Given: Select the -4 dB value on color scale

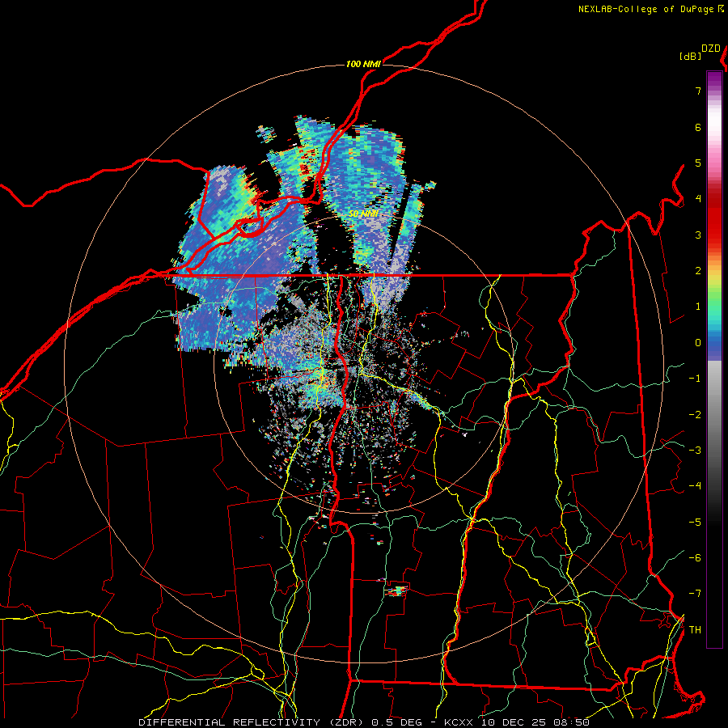Looking at the screenshot, I should click(695, 486).
